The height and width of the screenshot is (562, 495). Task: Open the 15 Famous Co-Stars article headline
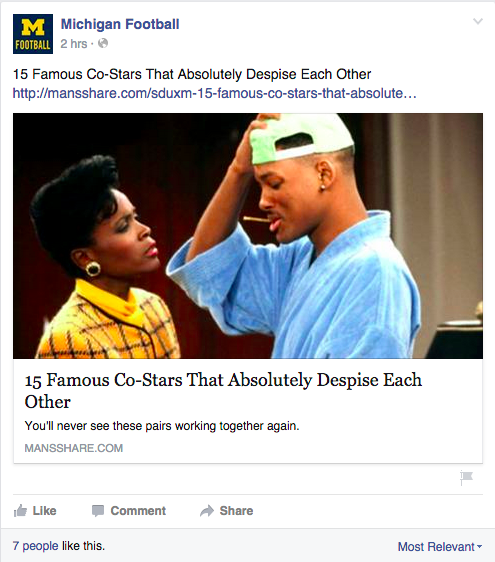point(223,391)
